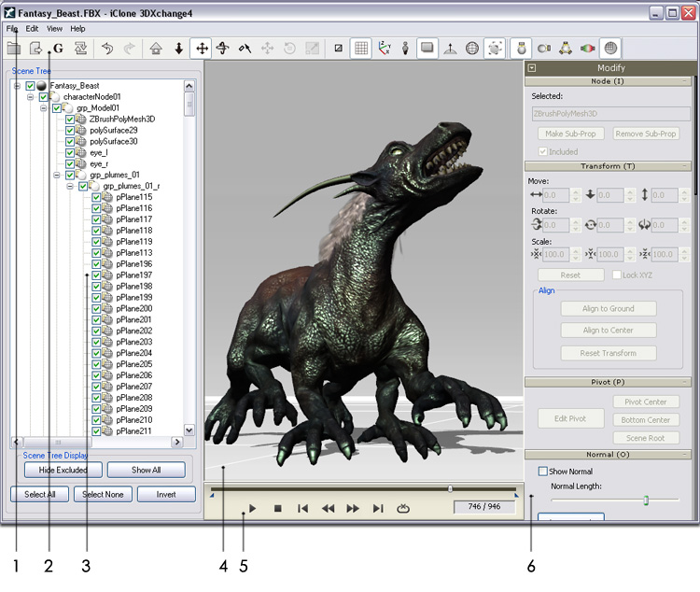Click the Select All button
The image size is (700, 592).
coord(39,494)
